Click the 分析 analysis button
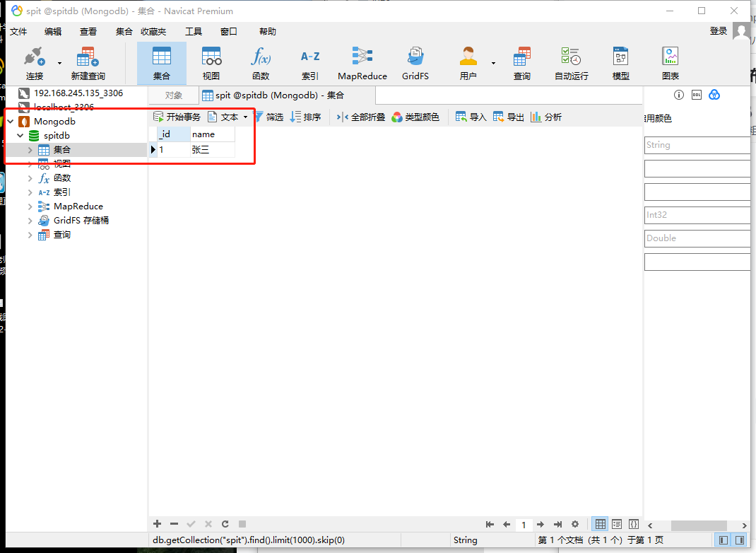This screenshot has height=553, width=756. [545, 117]
